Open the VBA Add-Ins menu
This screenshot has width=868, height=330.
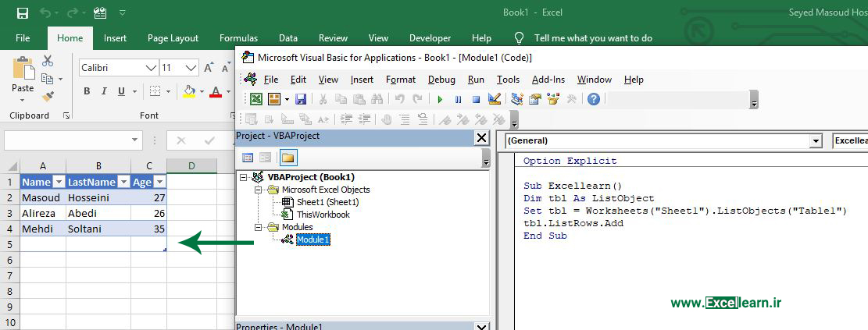tap(548, 80)
